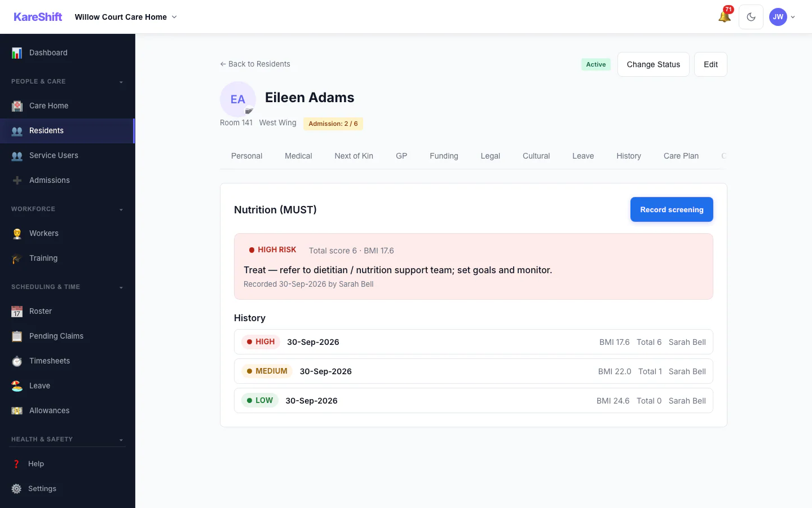Click the Workers person icon

click(17, 234)
